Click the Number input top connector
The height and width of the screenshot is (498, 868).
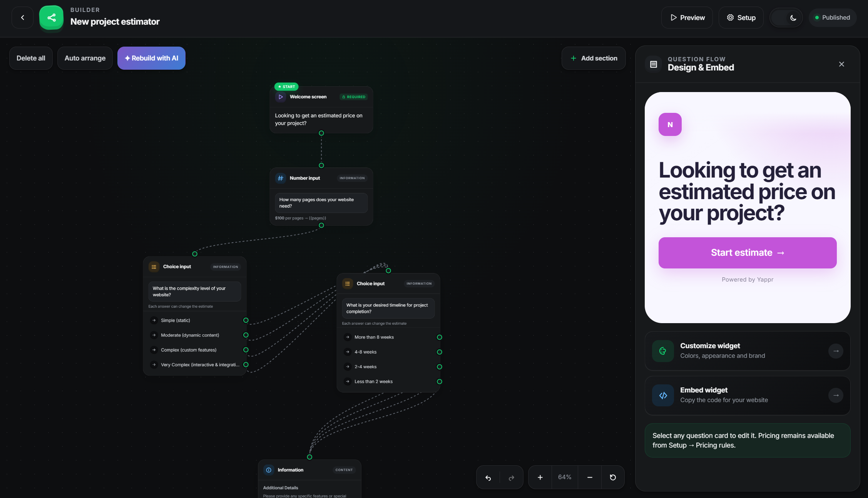(321, 166)
